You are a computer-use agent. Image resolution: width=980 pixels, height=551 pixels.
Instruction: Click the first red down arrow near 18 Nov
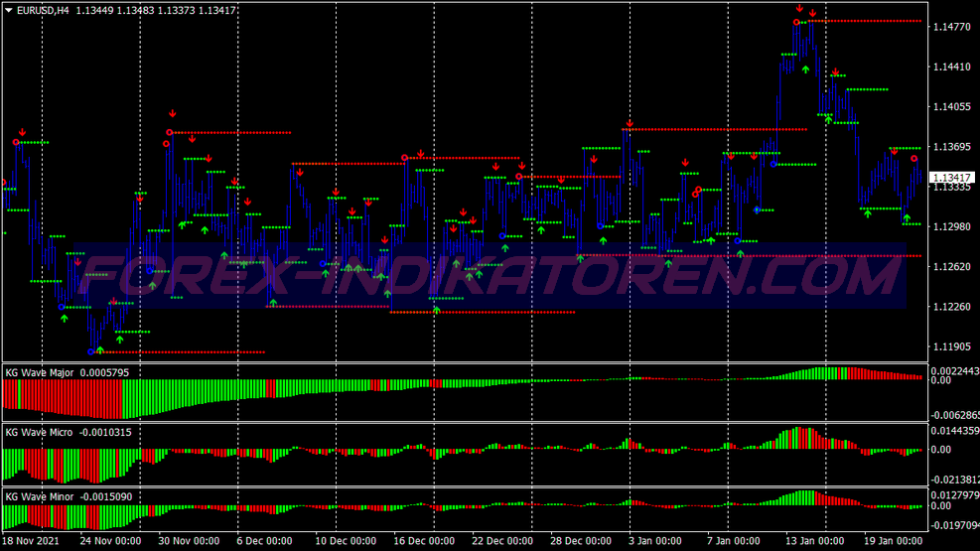point(22,132)
